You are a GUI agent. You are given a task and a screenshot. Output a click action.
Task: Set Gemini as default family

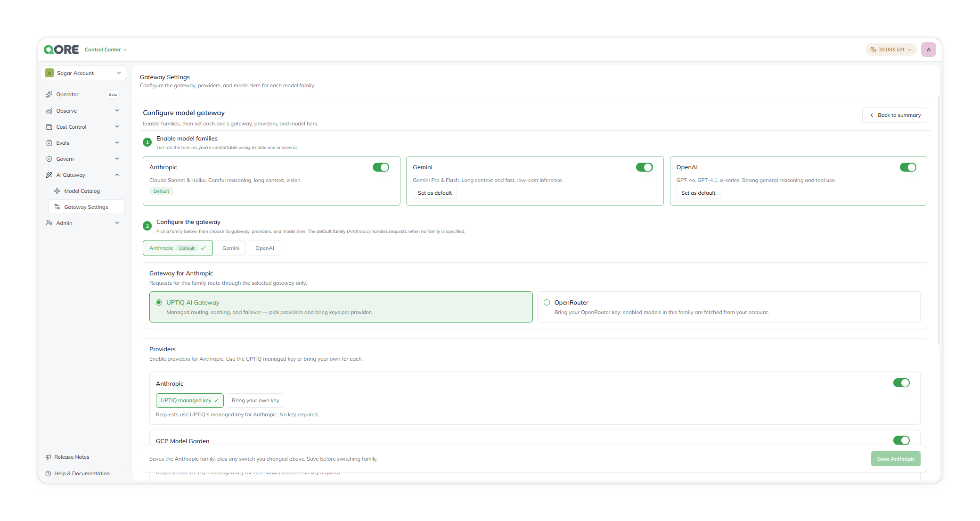pyautogui.click(x=434, y=193)
